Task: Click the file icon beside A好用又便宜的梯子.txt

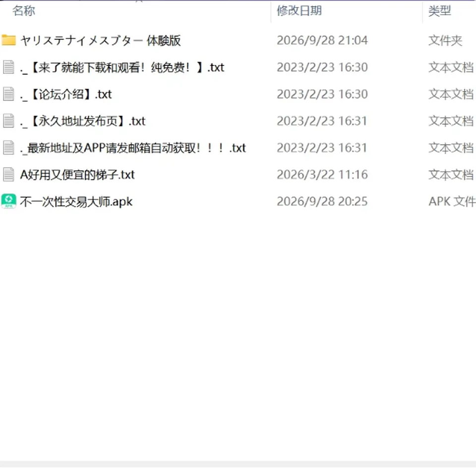Action: pyautogui.click(x=8, y=175)
